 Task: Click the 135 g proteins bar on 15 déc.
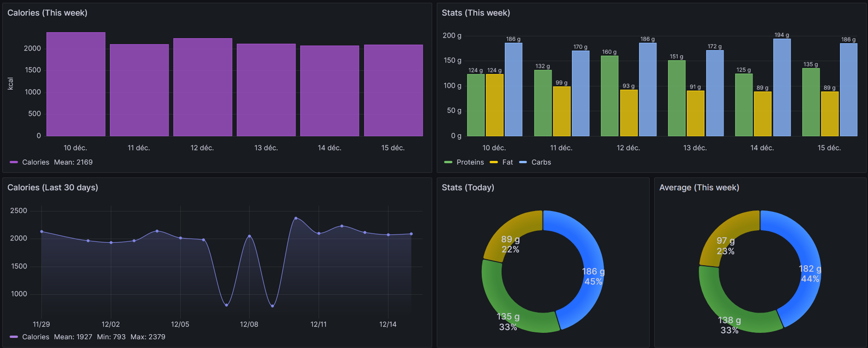(x=811, y=102)
